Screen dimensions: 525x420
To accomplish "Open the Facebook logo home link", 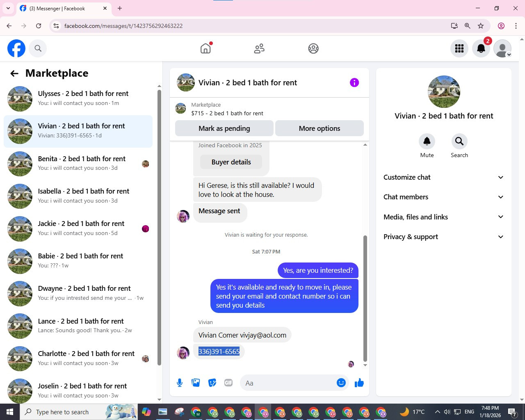I will (x=16, y=48).
